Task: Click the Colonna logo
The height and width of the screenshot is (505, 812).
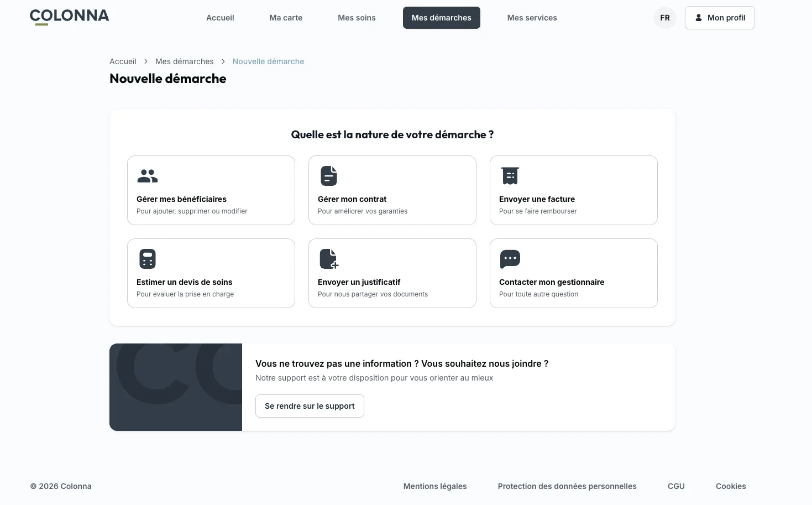Action: click(x=70, y=17)
